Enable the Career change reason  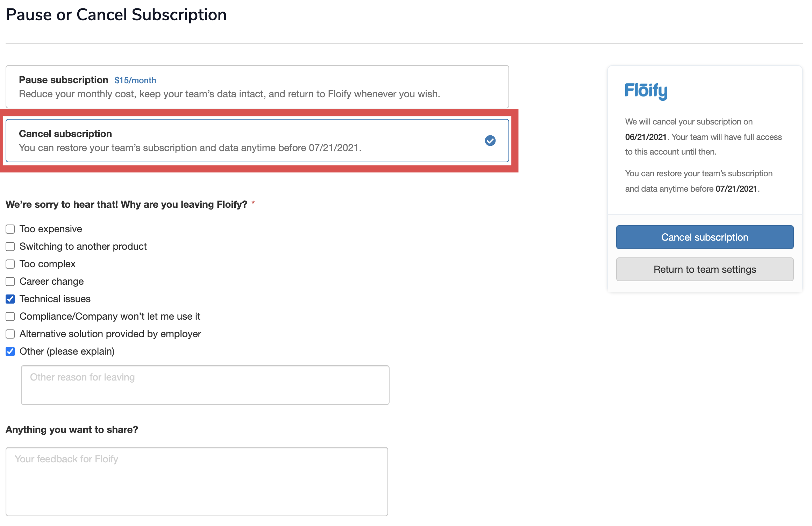pyautogui.click(x=10, y=282)
